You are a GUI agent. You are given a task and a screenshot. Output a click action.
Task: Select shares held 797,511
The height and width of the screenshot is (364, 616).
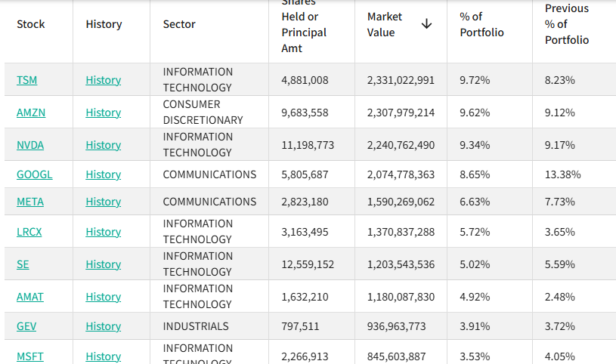pos(301,327)
